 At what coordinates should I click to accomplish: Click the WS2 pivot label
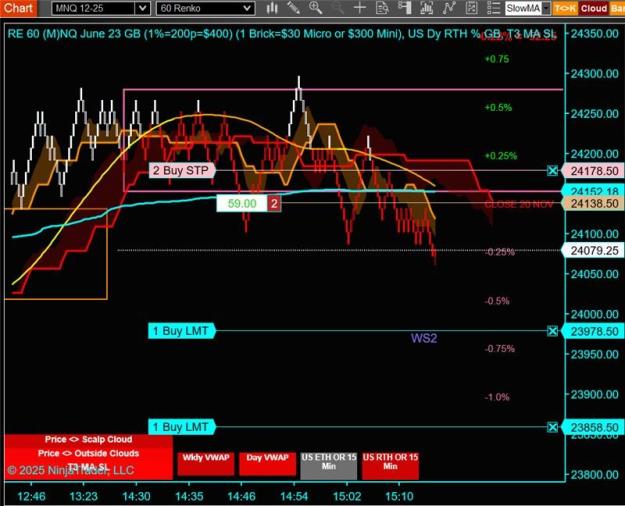pyautogui.click(x=424, y=339)
